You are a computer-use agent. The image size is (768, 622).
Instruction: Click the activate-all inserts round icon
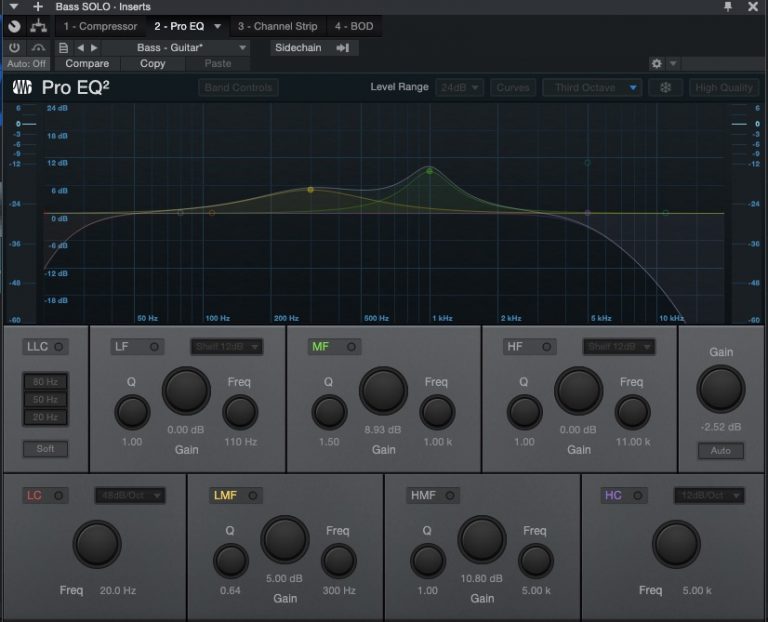coord(14,26)
